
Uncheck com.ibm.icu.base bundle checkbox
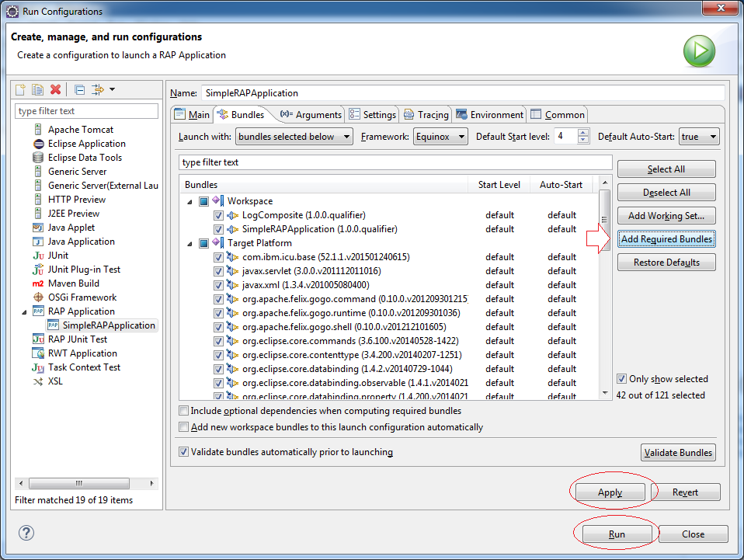point(218,257)
